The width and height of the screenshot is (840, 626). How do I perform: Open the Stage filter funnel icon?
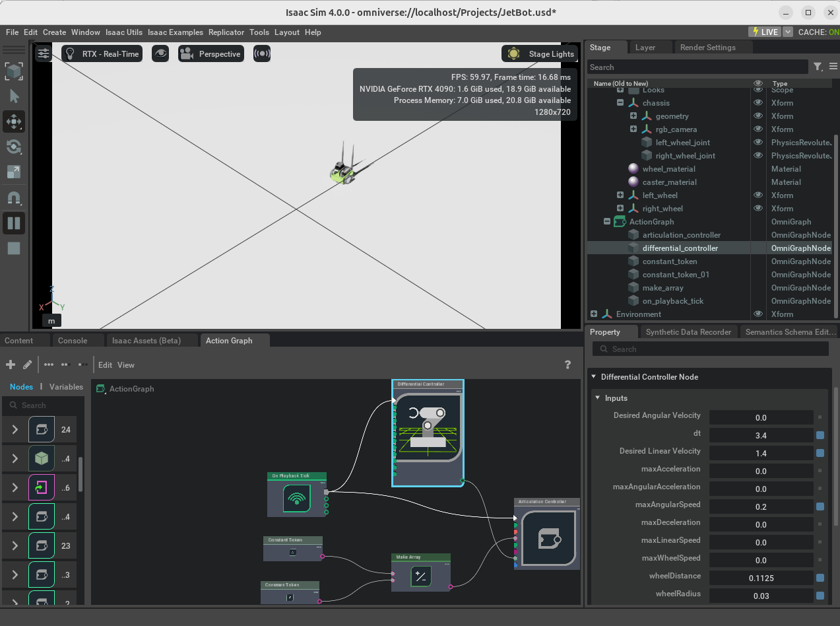coord(818,67)
